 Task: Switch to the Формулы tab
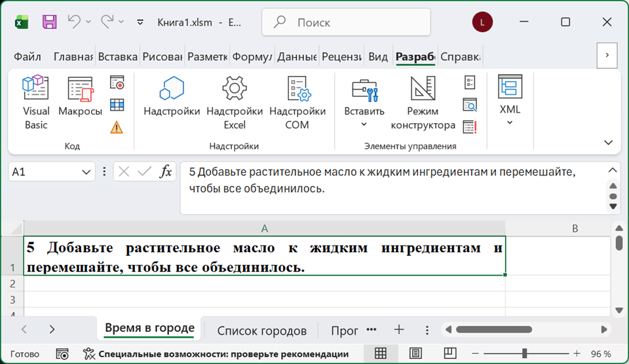tap(252, 56)
